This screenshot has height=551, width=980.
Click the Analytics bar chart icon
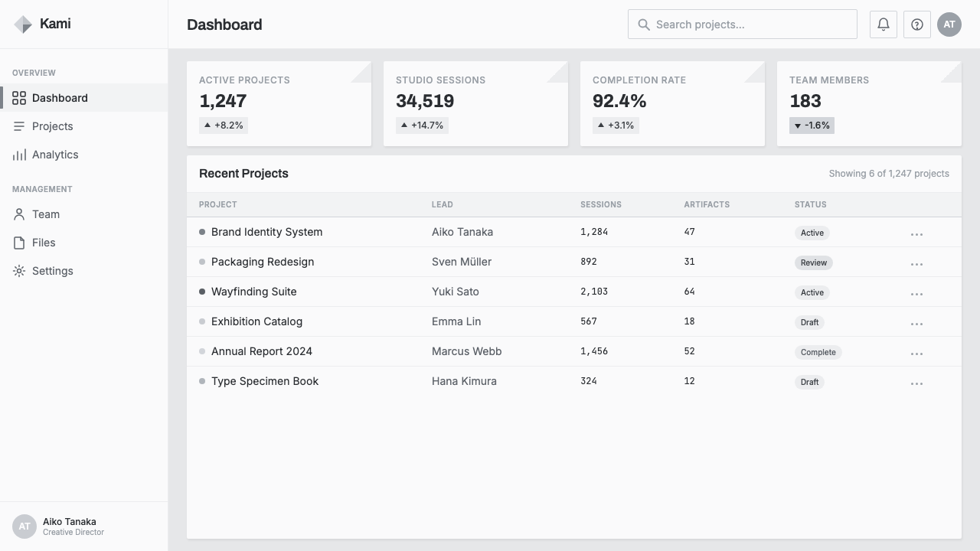click(x=19, y=155)
